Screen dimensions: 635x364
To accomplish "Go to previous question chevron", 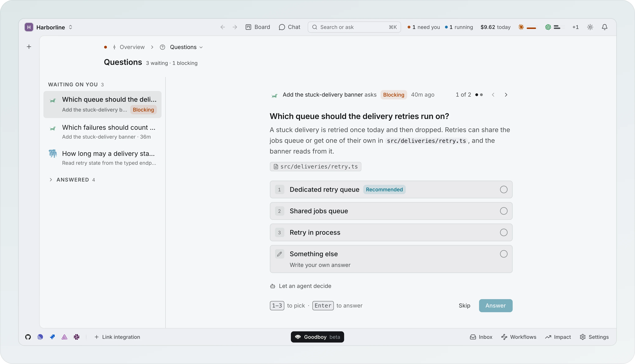I will tap(493, 95).
